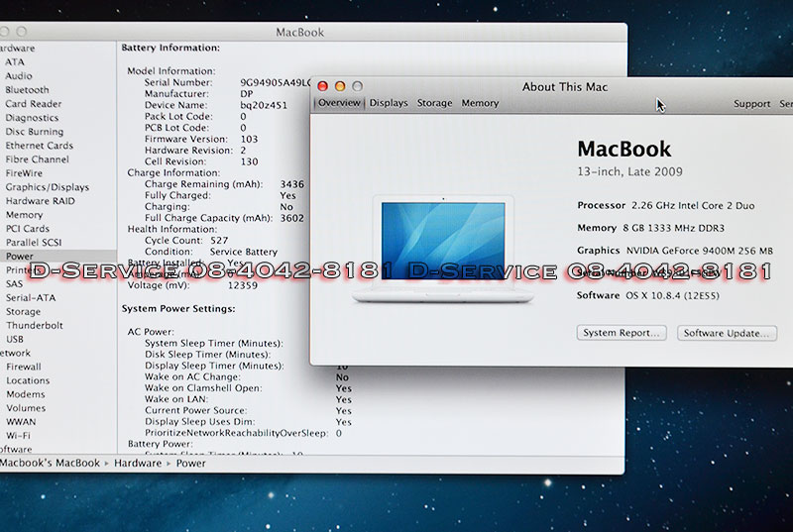The width and height of the screenshot is (793, 532).
Task: Open Graphics/Displays sidebar item
Action: coord(47,187)
